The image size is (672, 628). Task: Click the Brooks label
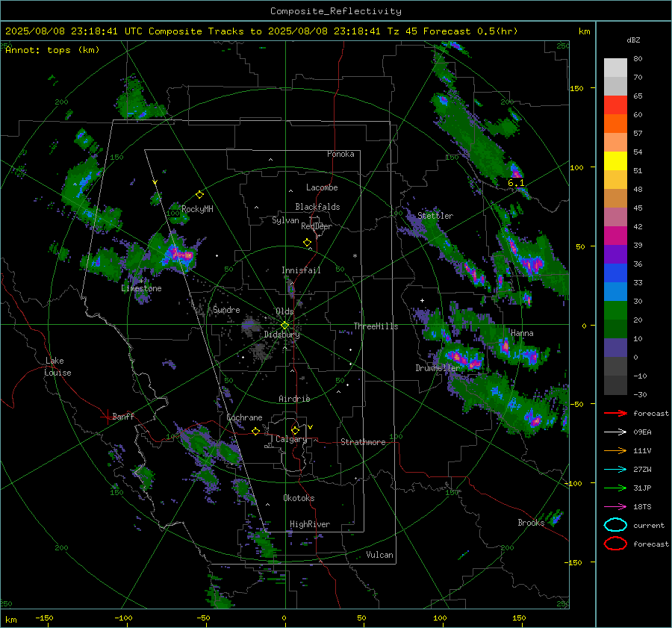(x=531, y=523)
